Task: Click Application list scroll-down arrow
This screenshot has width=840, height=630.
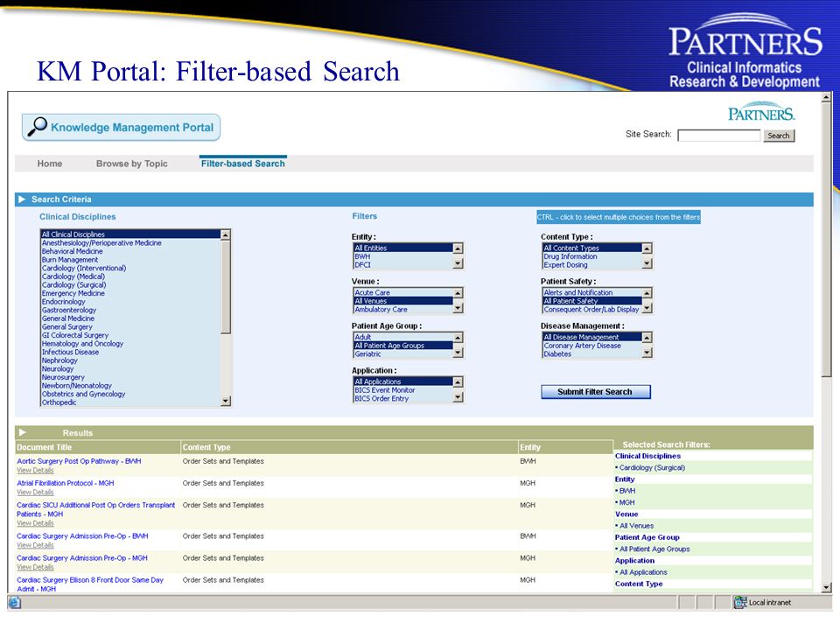Action: [x=458, y=397]
